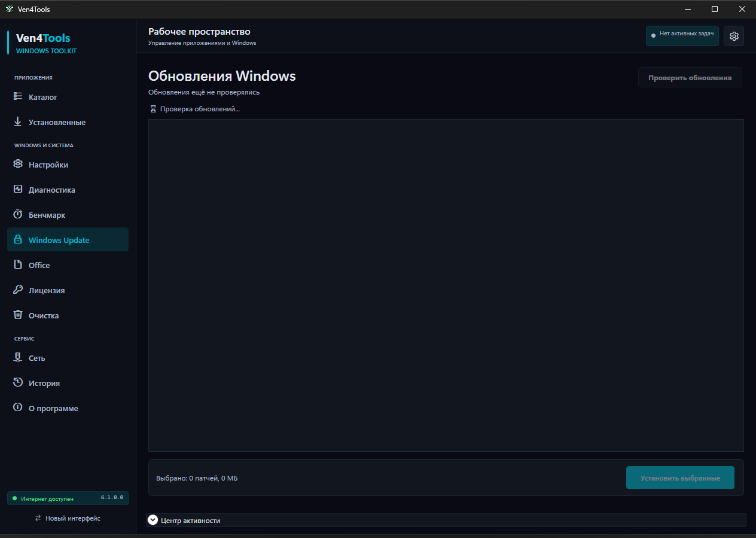Click the Бенчмарк stopwatch icon
This screenshot has width=756, height=538.
(18, 214)
